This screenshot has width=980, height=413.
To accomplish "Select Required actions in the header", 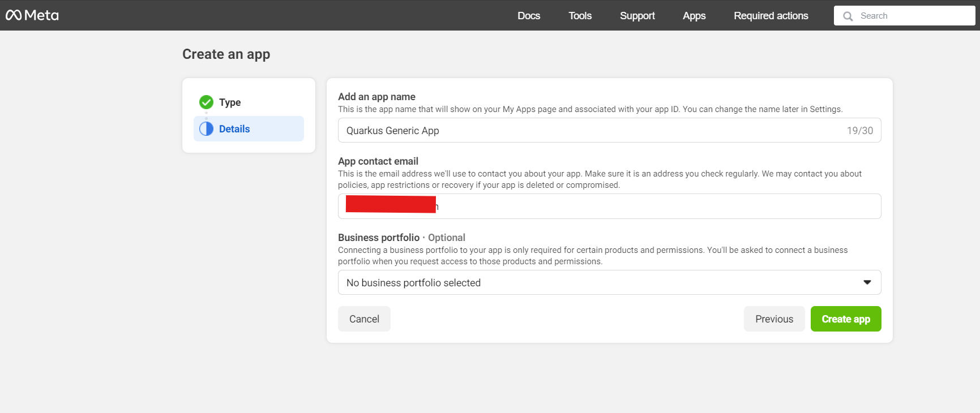I will click(x=771, y=16).
